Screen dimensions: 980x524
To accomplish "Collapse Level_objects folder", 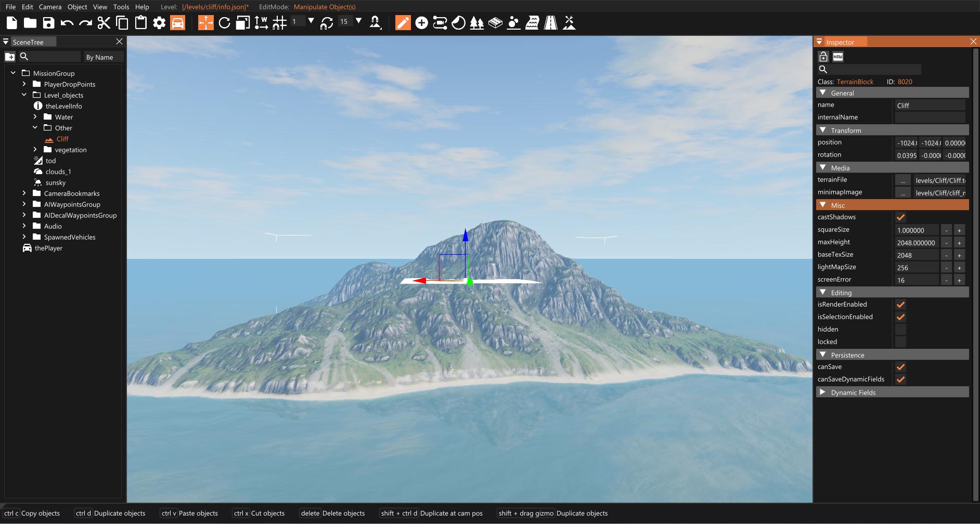I will pos(24,95).
